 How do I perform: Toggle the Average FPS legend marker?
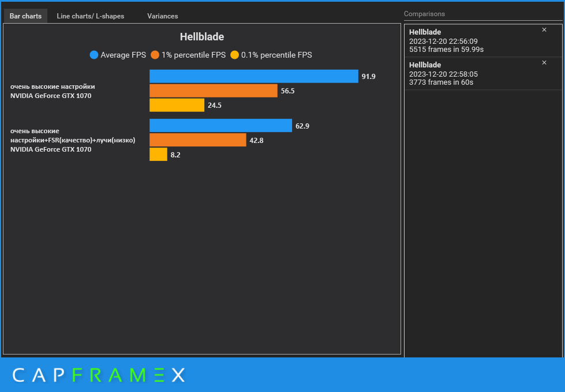coord(94,55)
